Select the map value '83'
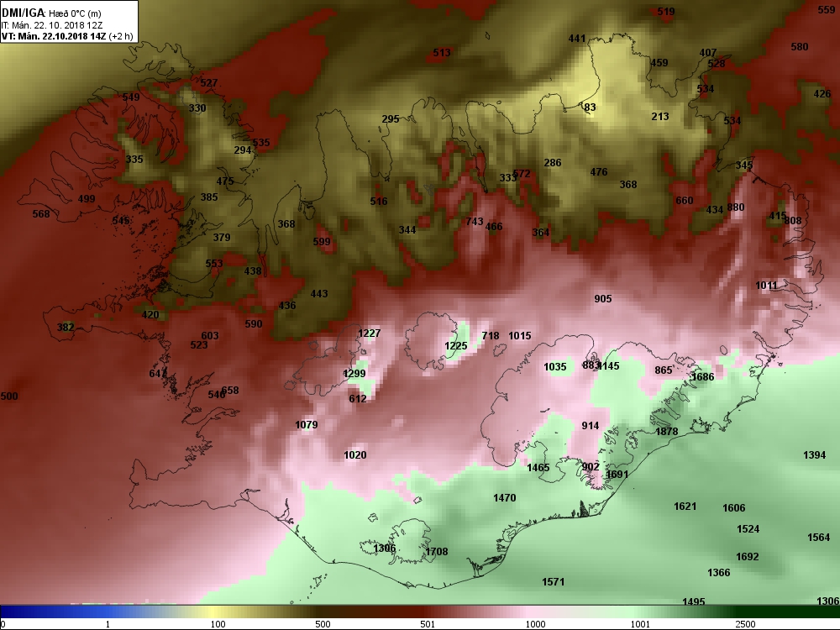The image size is (840, 630). [590, 108]
